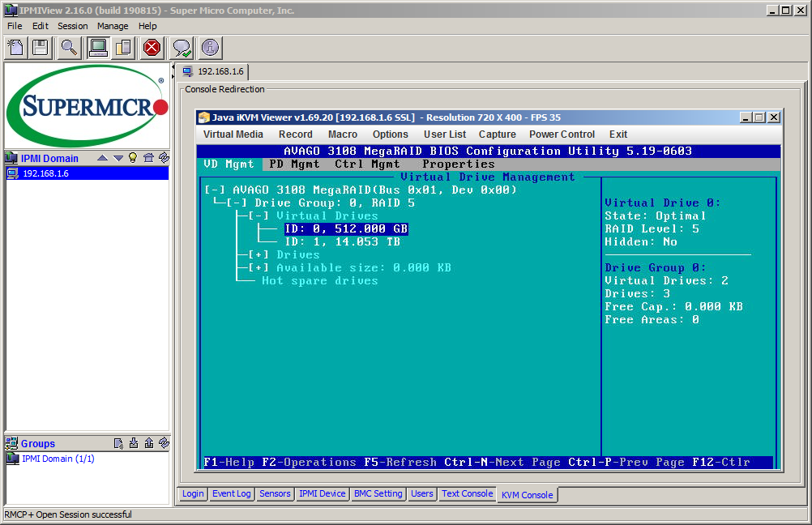Click the refresh icon in Groups header
Viewport: 812px width, 525px height.
164,443
